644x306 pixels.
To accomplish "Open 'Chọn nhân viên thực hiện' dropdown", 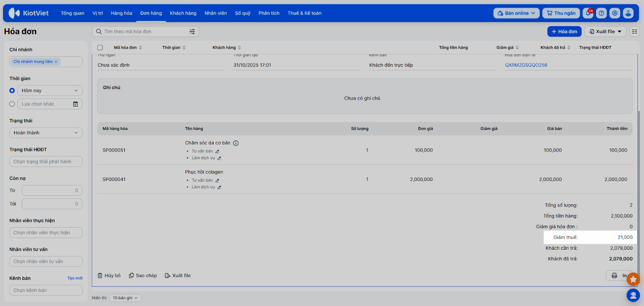I will tap(46, 233).
